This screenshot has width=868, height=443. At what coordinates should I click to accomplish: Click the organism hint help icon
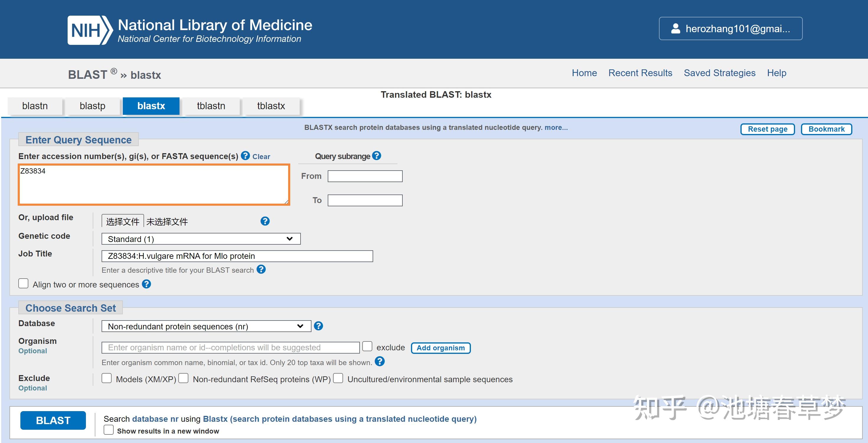379,362
